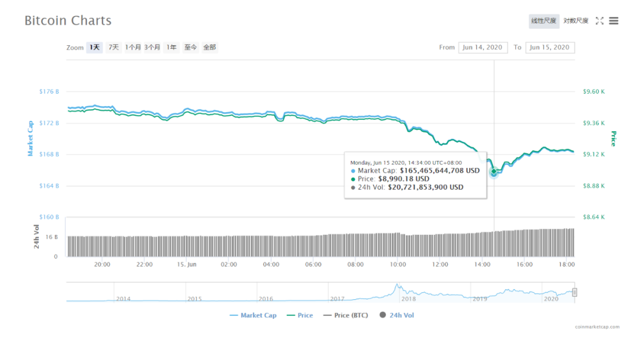The height and width of the screenshot is (338, 644).
Task: Click the 20:00 time axis label
Action: tap(102, 265)
